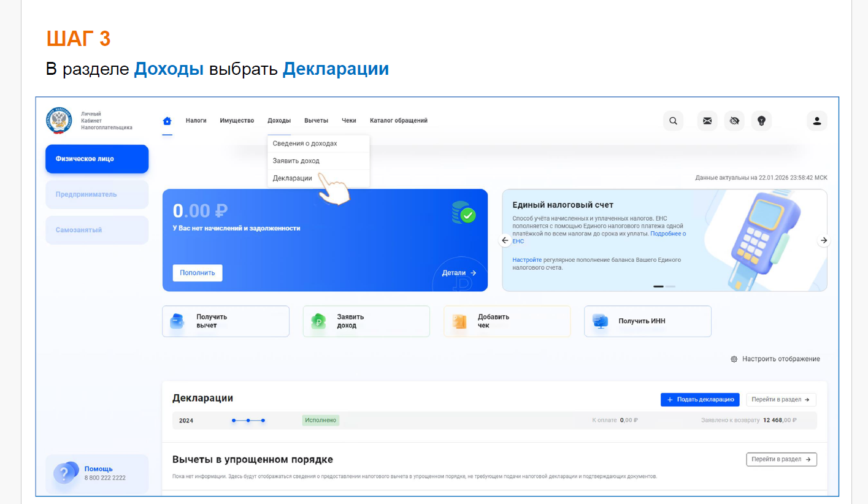
Task: Click the lightbulb hints icon
Action: click(x=761, y=121)
